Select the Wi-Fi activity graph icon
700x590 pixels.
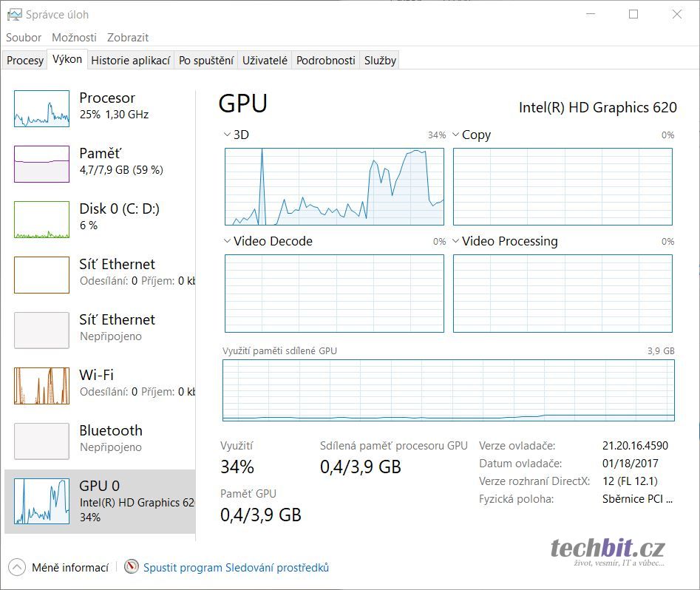pos(41,386)
